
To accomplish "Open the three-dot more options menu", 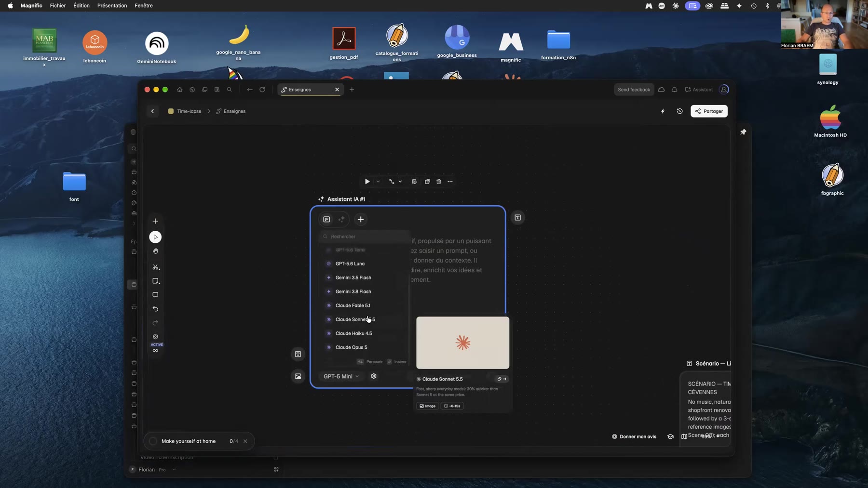I will click(x=450, y=182).
